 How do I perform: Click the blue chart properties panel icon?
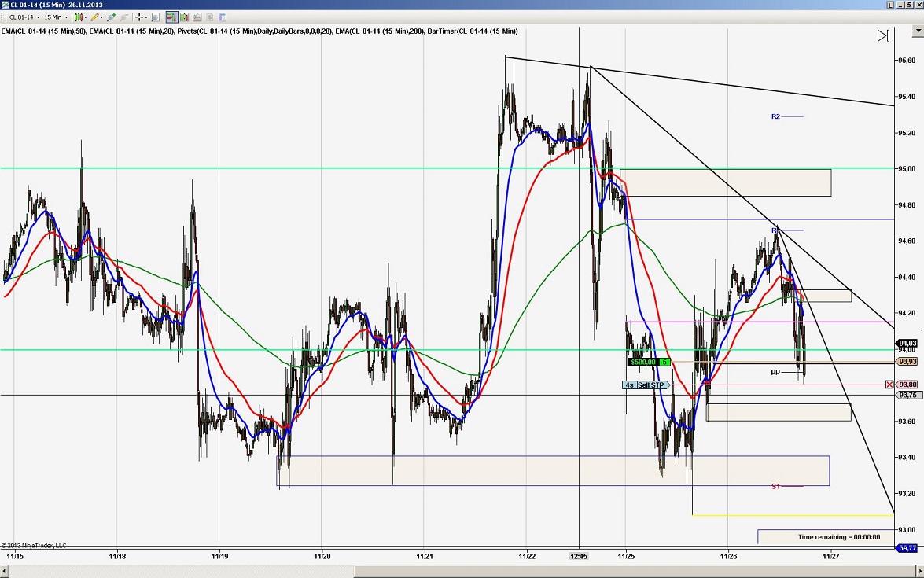pos(223,17)
